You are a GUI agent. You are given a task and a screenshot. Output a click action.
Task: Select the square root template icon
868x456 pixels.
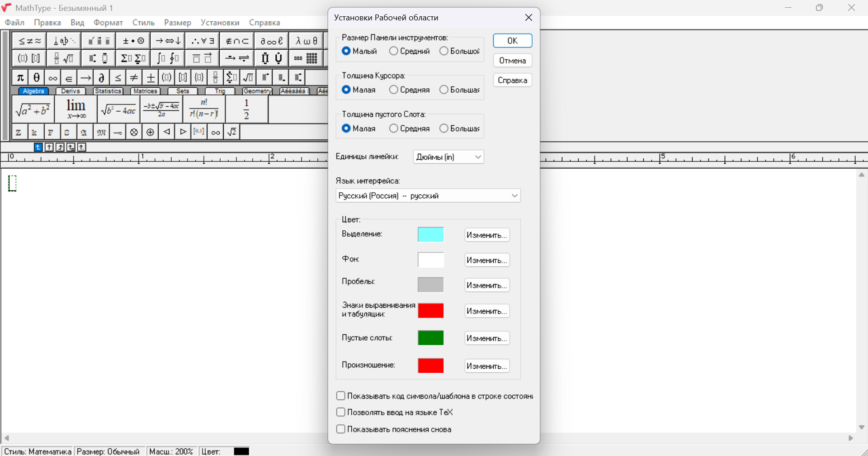(x=248, y=77)
